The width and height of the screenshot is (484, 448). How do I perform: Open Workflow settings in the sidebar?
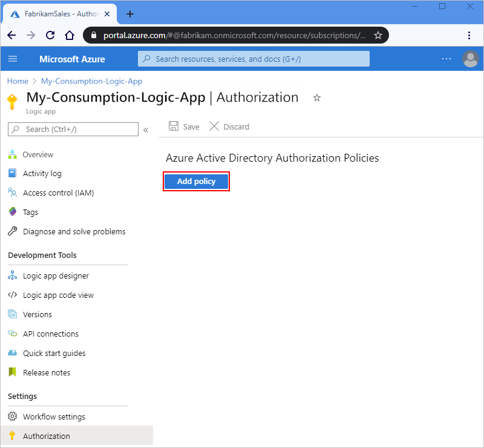pyautogui.click(x=54, y=417)
